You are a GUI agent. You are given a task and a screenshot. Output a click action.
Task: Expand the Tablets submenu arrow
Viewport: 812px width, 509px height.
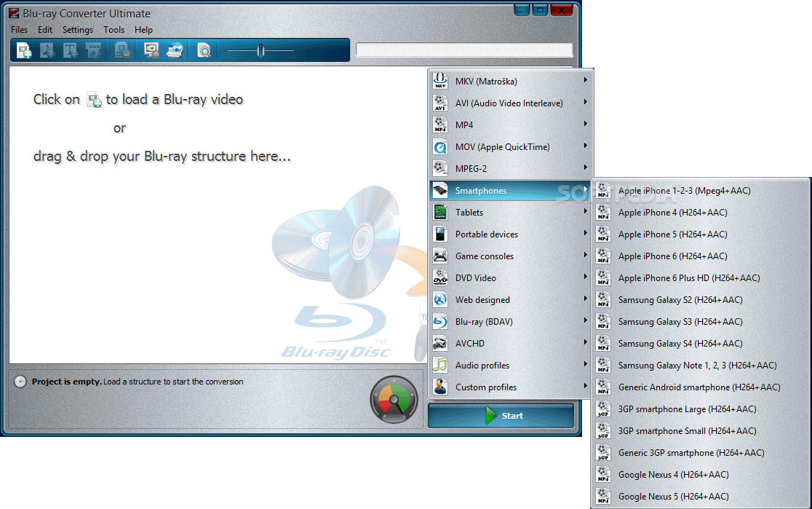point(585,211)
